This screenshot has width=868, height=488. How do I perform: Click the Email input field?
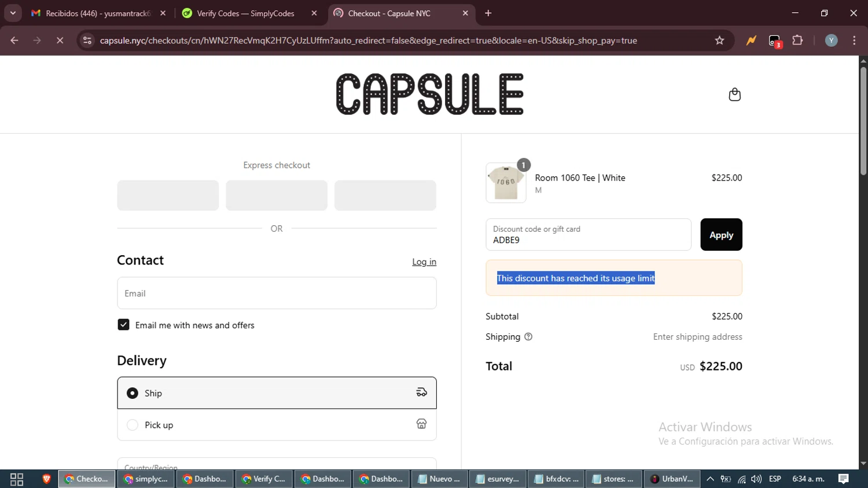coord(277,293)
